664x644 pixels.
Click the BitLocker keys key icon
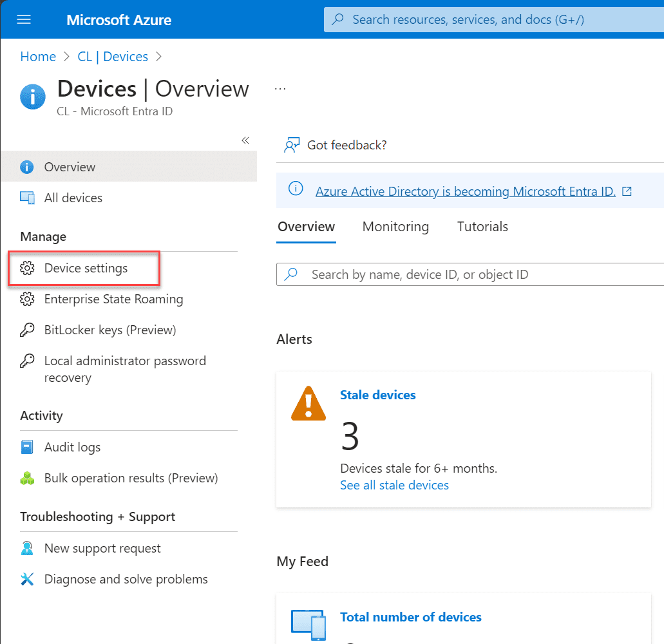27,330
